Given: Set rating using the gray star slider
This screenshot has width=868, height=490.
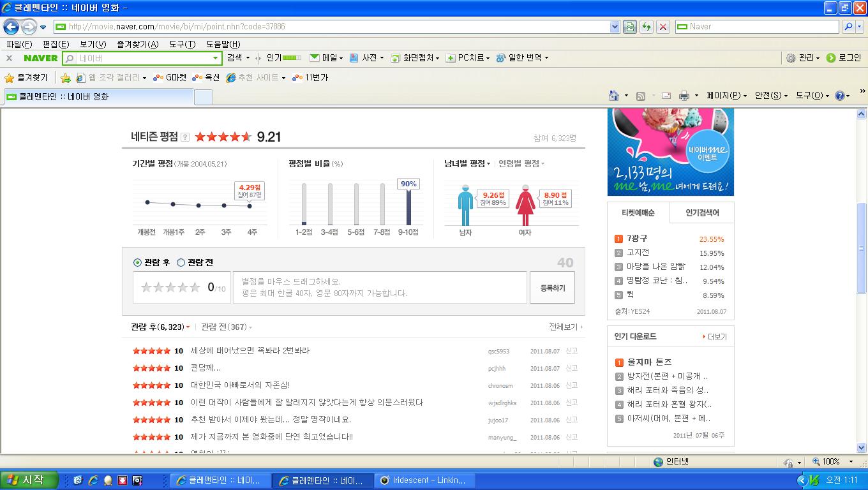Looking at the screenshot, I should click(x=170, y=288).
